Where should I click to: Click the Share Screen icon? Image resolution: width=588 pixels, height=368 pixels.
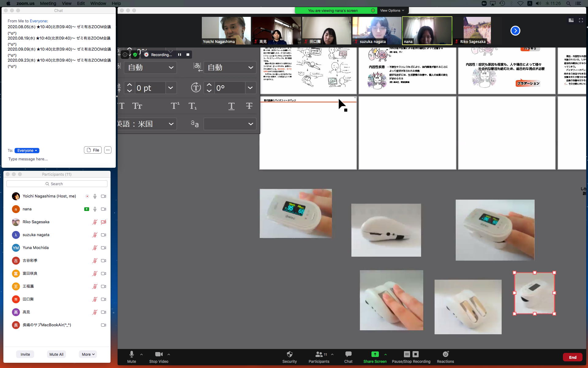pyautogui.click(x=375, y=354)
